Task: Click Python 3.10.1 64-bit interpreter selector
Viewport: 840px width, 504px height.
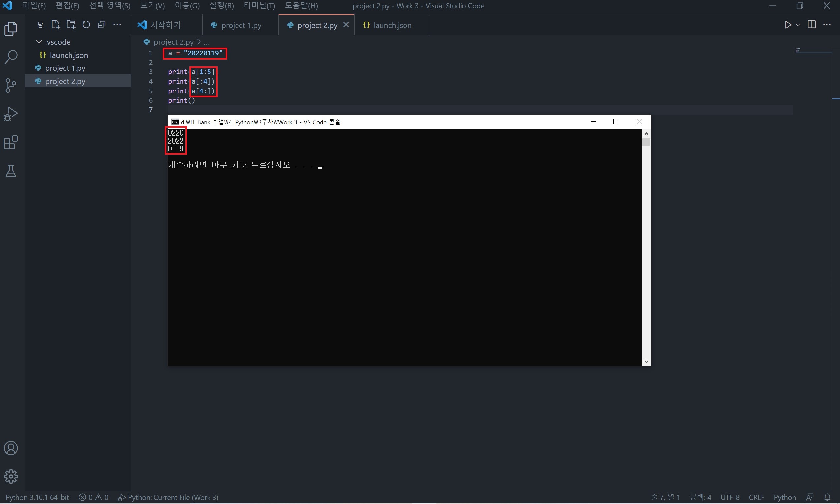Action: 37,497
